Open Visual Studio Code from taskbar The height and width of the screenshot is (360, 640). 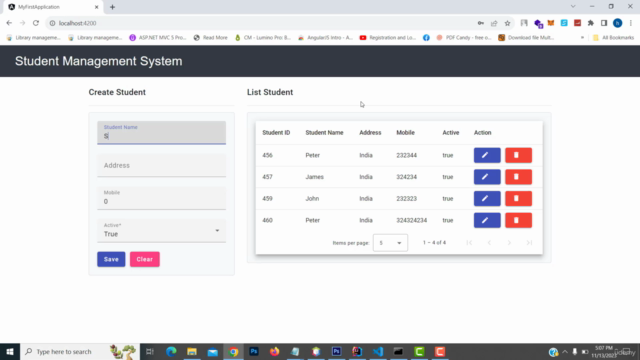(378, 351)
